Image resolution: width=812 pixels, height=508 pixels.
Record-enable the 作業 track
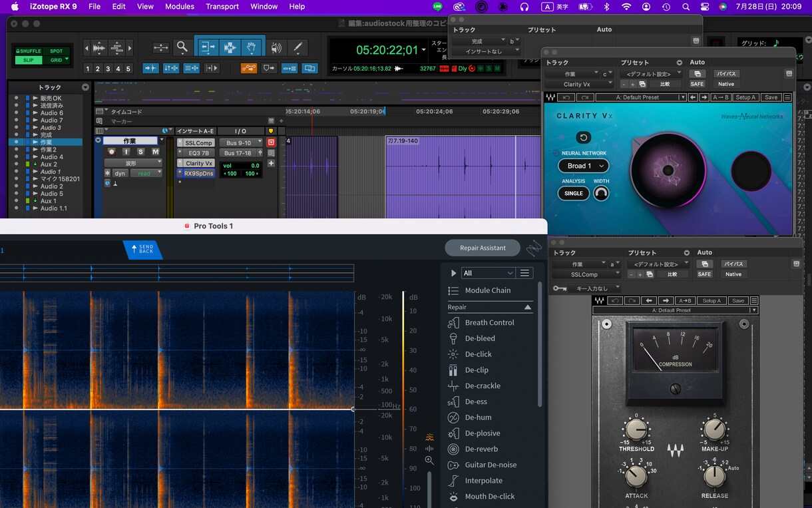point(111,152)
